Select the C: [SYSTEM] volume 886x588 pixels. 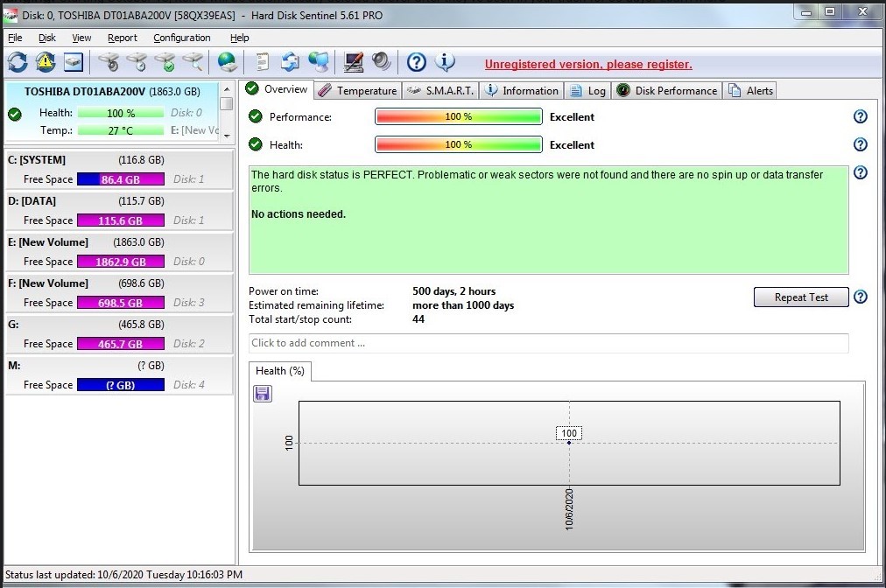click(x=119, y=170)
